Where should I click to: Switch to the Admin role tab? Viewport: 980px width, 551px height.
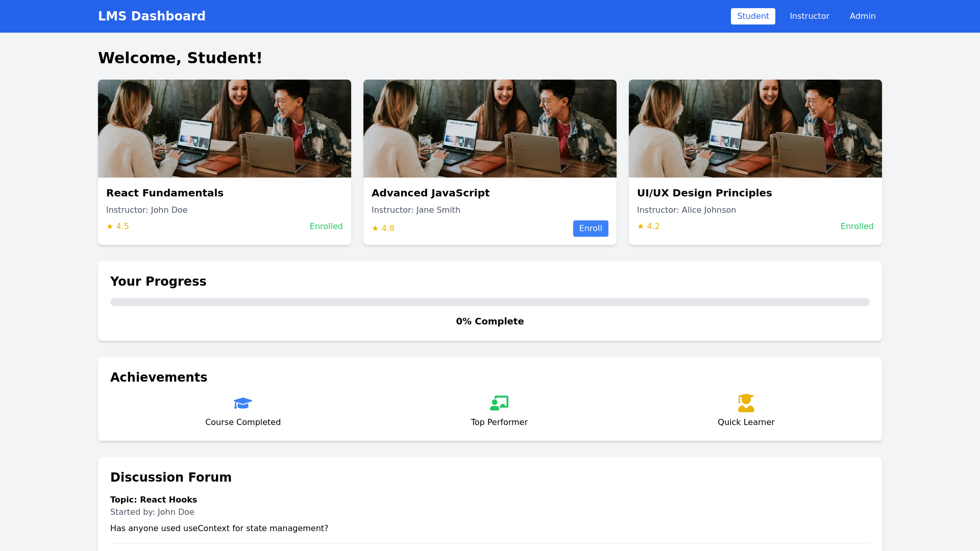(x=863, y=16)
